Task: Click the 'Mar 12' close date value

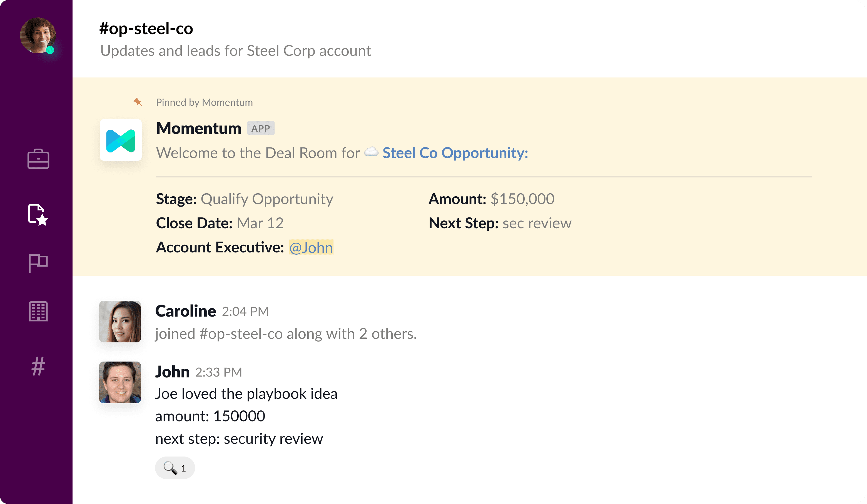Action: (x=260, y=223)
